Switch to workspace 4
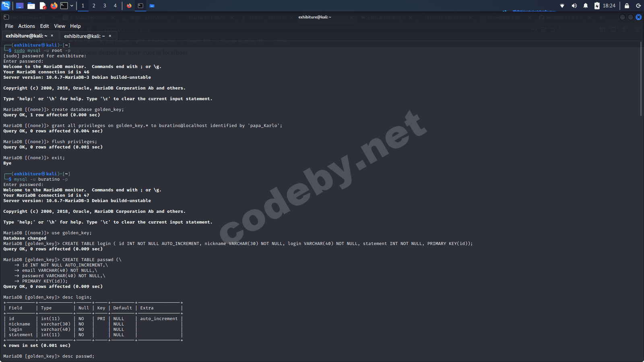 tap(115, 6)
